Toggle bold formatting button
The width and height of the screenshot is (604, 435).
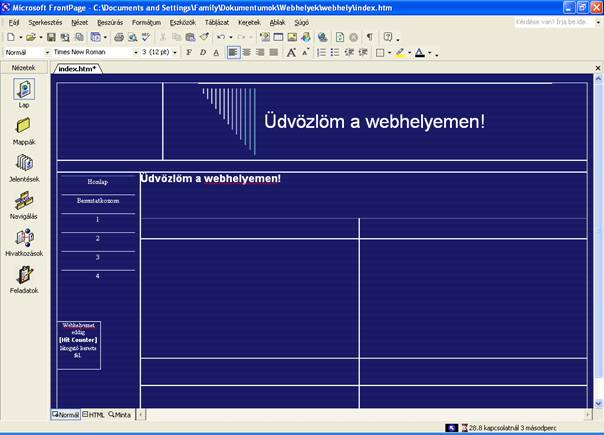pyautogui.click(x=189, y=52)
